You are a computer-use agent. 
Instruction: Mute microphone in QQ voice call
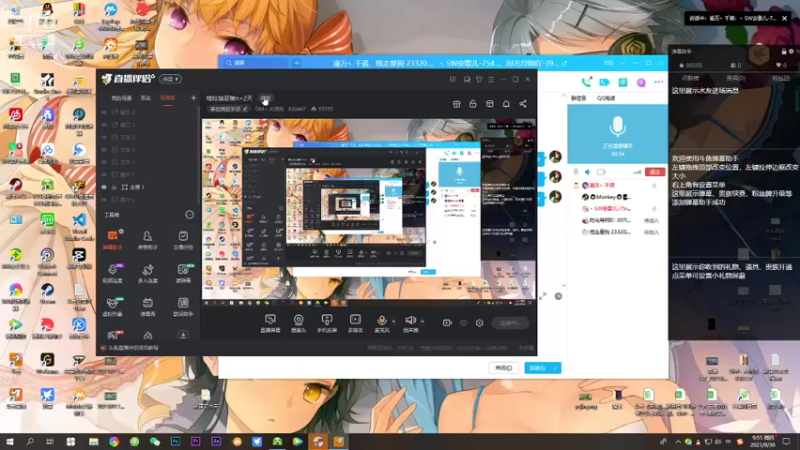click(576, 172)
